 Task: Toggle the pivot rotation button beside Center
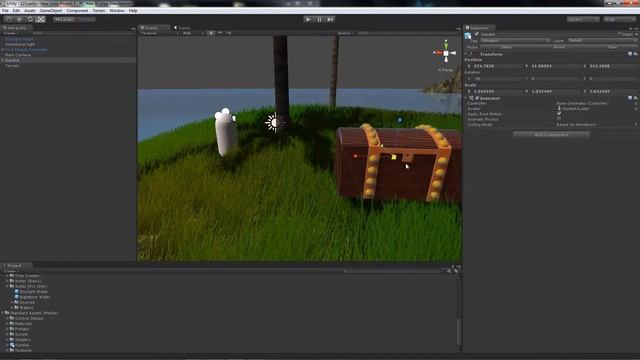coord(86,19)
